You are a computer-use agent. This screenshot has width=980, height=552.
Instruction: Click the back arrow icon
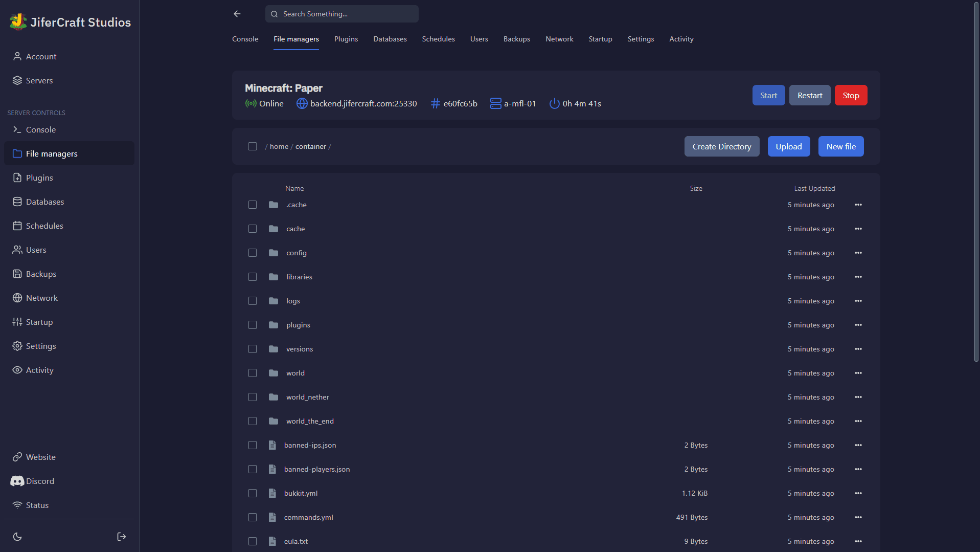tap(237, 14)
